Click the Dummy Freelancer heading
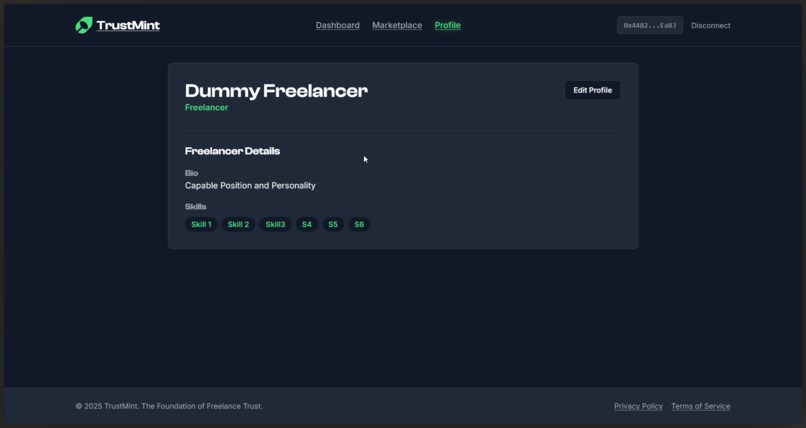This screenshot has height=428, width=806. (x=276, y=91)
